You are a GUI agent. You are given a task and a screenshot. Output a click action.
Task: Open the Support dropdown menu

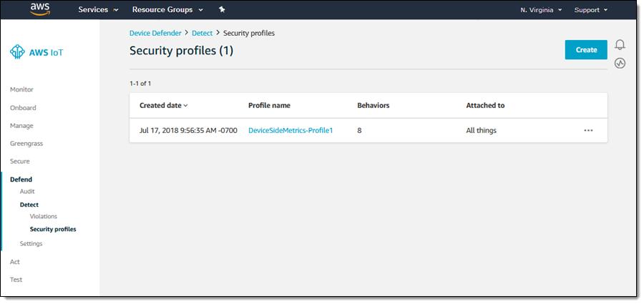tap(591, 10)
